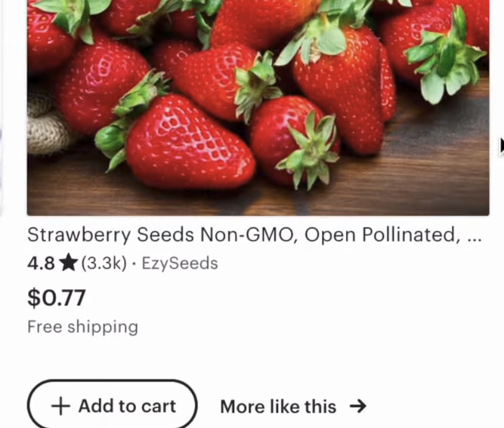The height and width of the screenshot is (428, 504).
Task: Click the arrow icon beside More like this
Action: [x=358, y=406]
